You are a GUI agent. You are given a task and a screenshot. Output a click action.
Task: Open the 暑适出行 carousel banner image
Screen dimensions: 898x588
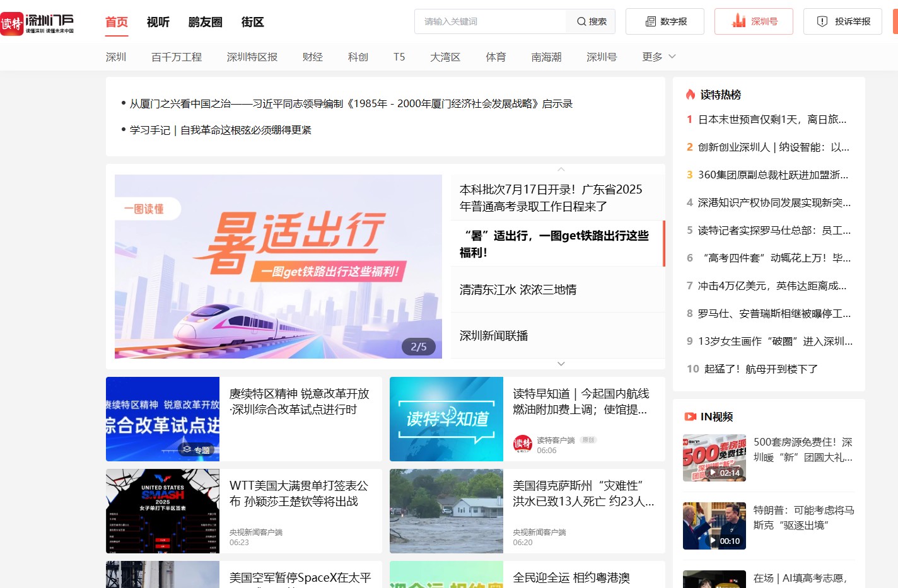(x=278, y=267)
